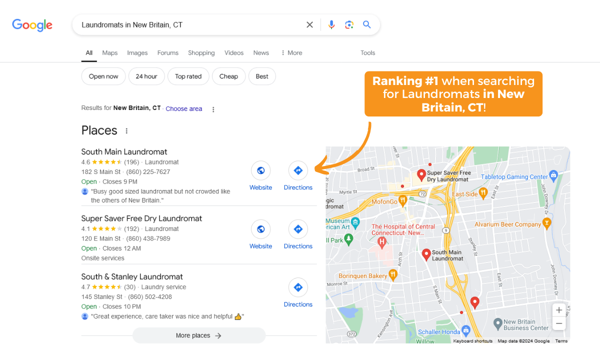Select Tabletop Gaming Center map marker
This screenshot has width=600, height=364.
553,175
